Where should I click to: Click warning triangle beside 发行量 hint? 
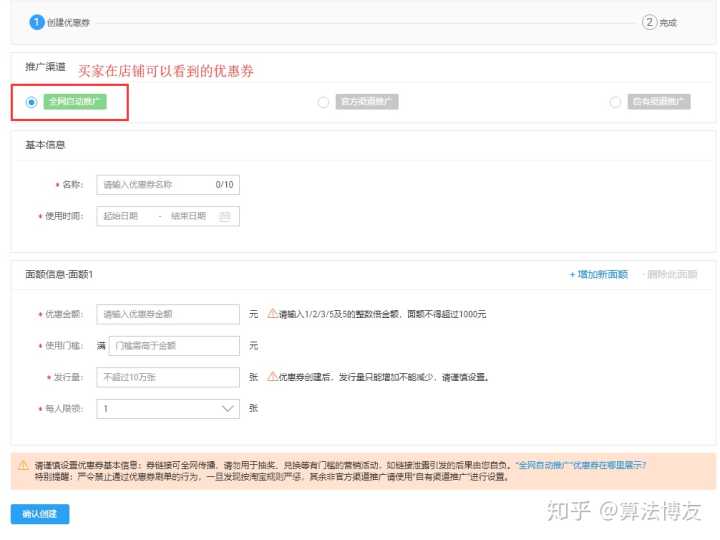272,377
